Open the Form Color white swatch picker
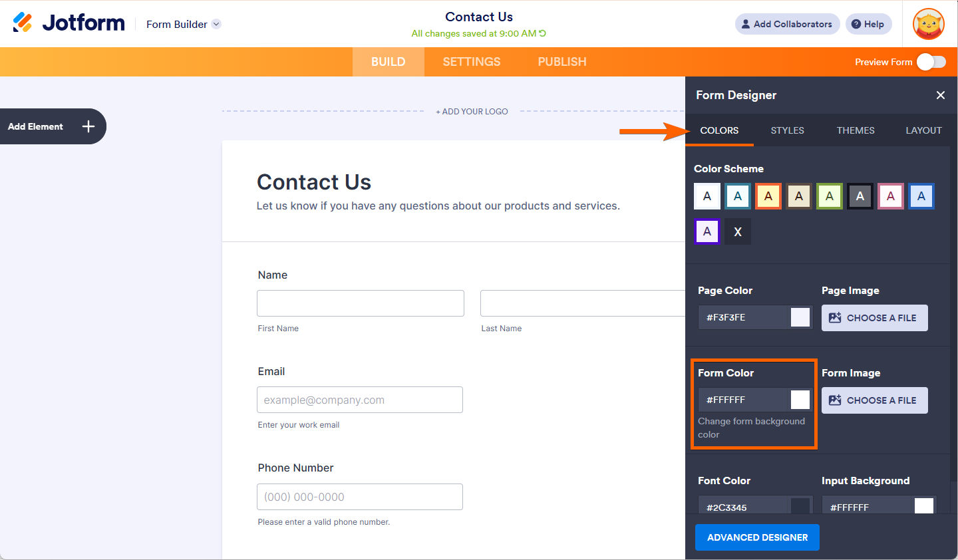Viewport: 958px width, 560px height. (800, 400)
